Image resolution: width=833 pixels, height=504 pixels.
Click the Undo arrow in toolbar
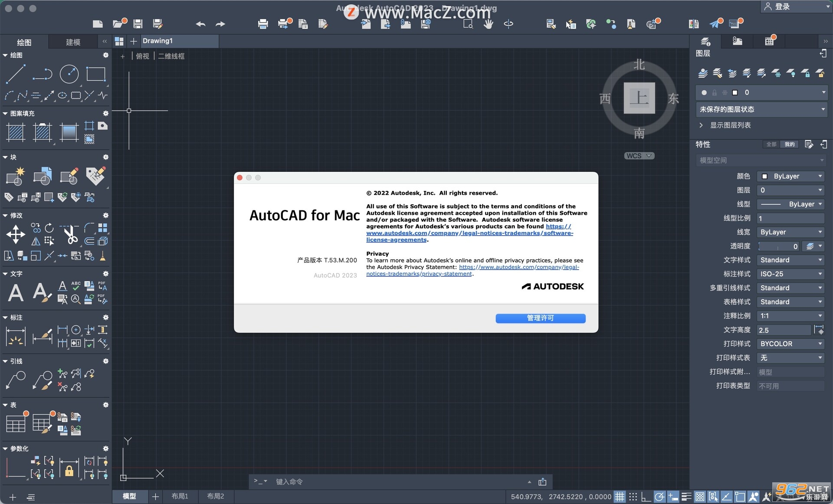coord(200,24)
